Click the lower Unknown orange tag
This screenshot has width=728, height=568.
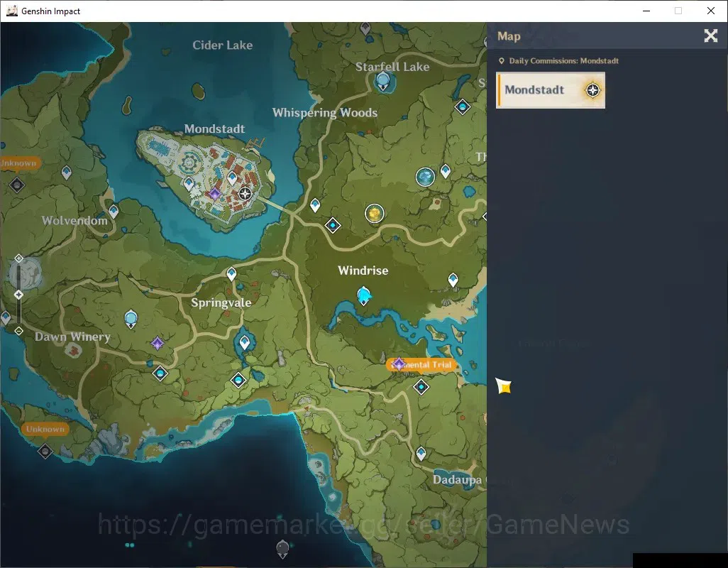(x=45, y=429)
